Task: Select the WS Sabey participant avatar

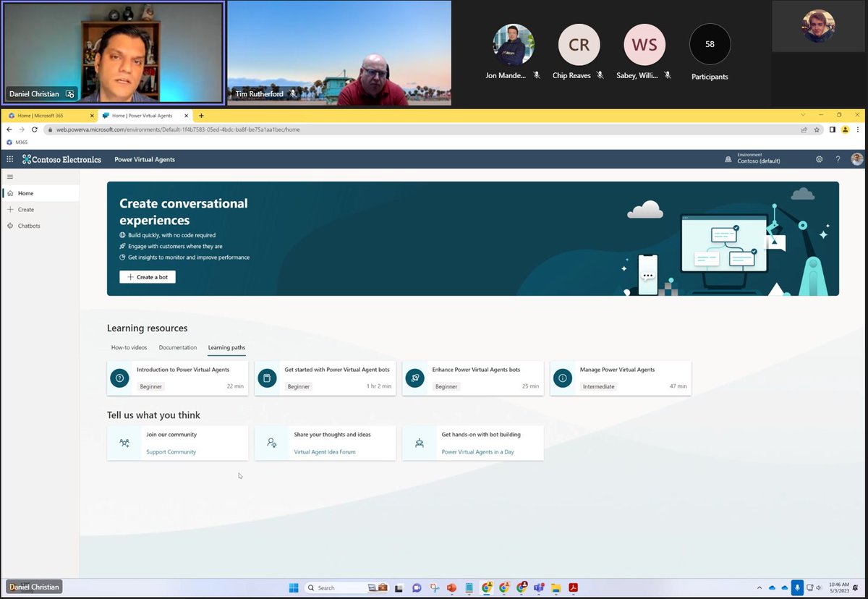Action: click(x=644, y=45)
